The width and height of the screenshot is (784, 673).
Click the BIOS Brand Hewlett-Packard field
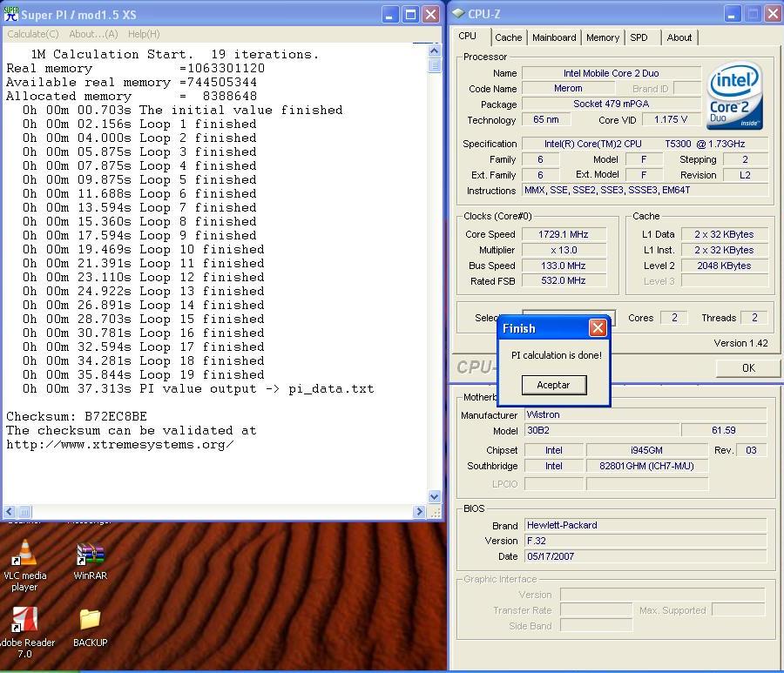(645, 525)
